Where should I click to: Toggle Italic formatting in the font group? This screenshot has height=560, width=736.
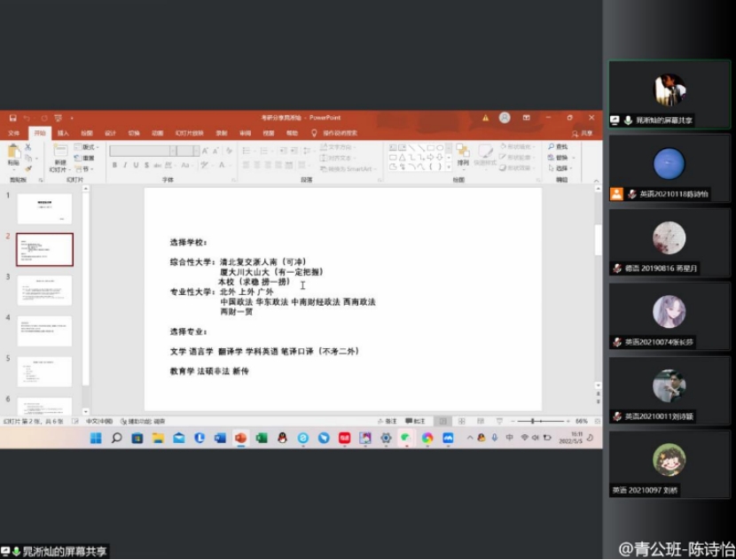pyautogui.click(x=125, y=165)
